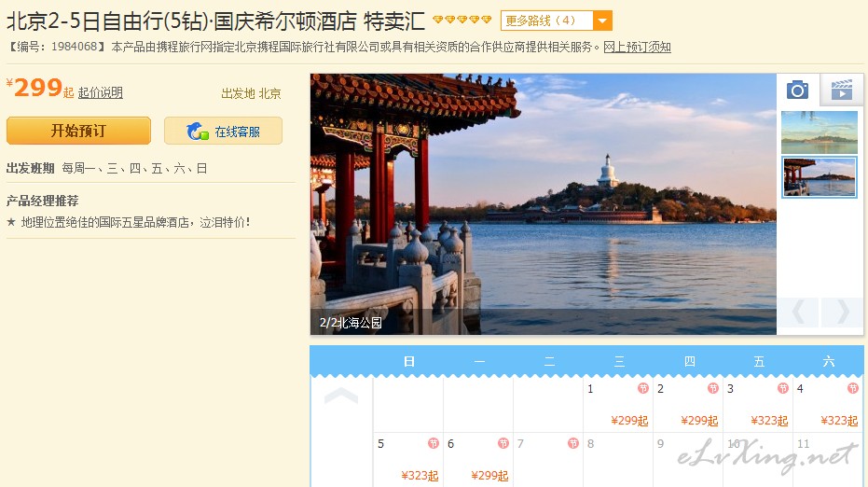Click the 五 Friday column header

tap(759, 362)
